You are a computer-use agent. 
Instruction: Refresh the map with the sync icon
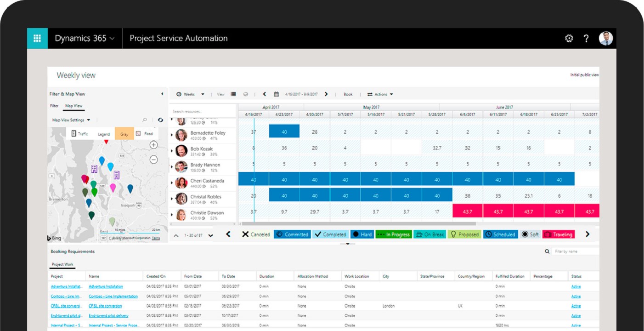click(160, 120)
